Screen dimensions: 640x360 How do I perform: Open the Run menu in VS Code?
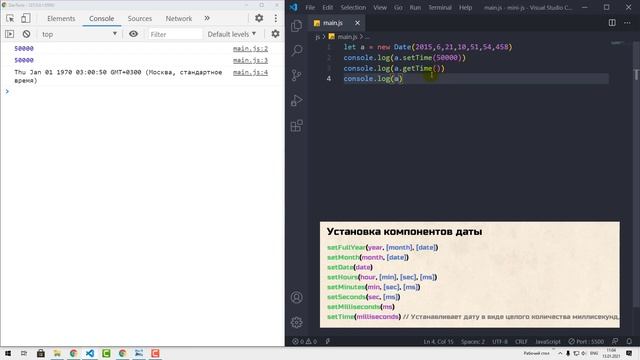tap(415, 7)
